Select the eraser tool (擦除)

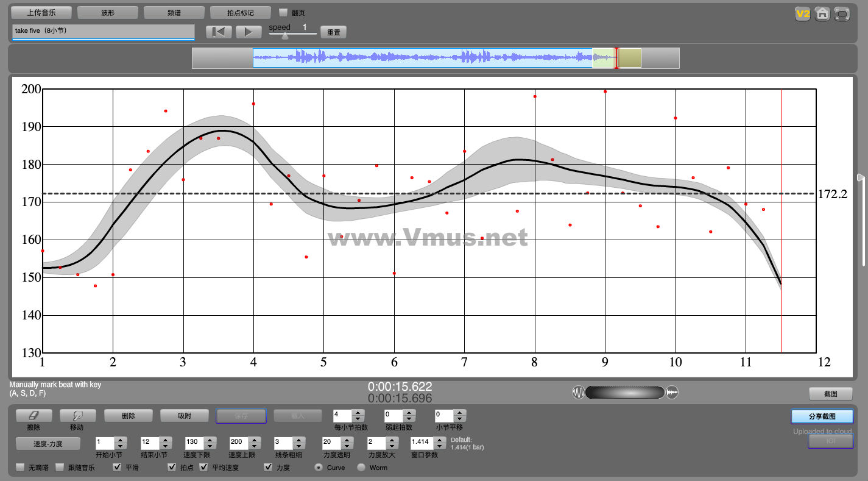tap(34, 416)
